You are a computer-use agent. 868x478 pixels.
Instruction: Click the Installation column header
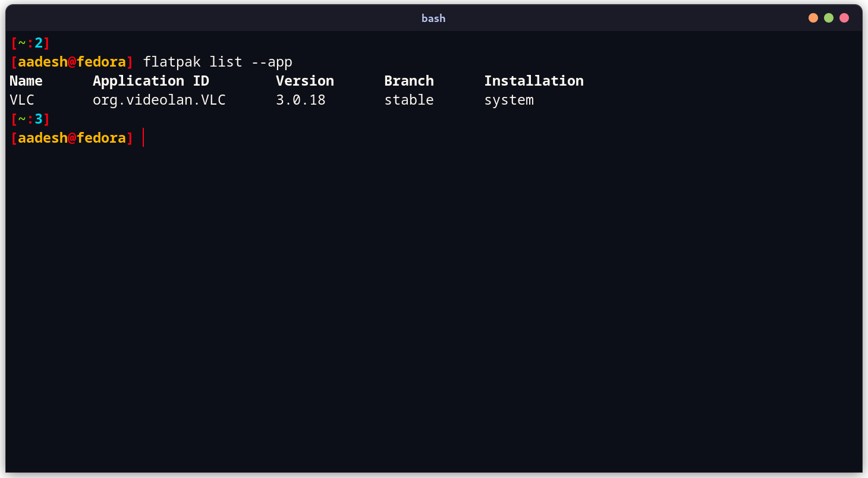click(534, 80)
